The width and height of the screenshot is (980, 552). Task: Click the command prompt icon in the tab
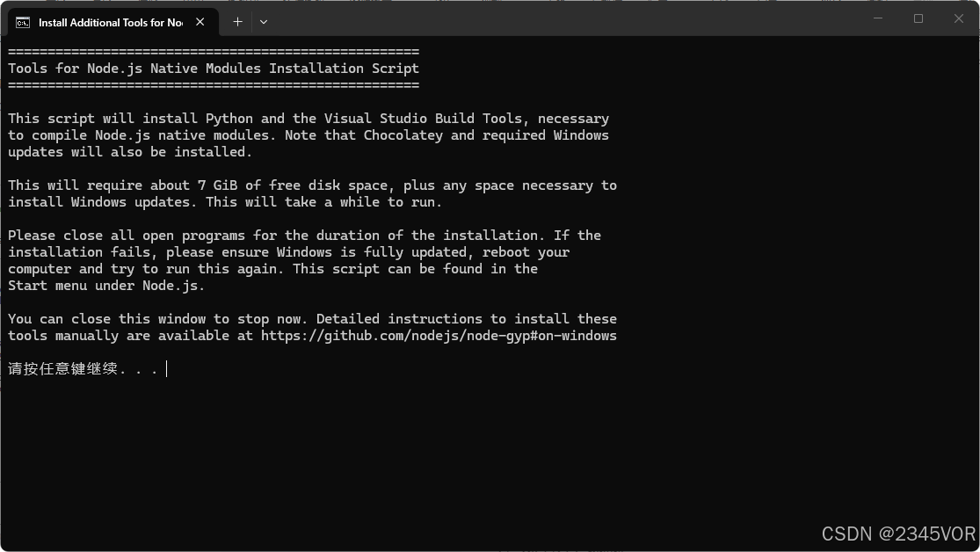[x=23, y=23]
